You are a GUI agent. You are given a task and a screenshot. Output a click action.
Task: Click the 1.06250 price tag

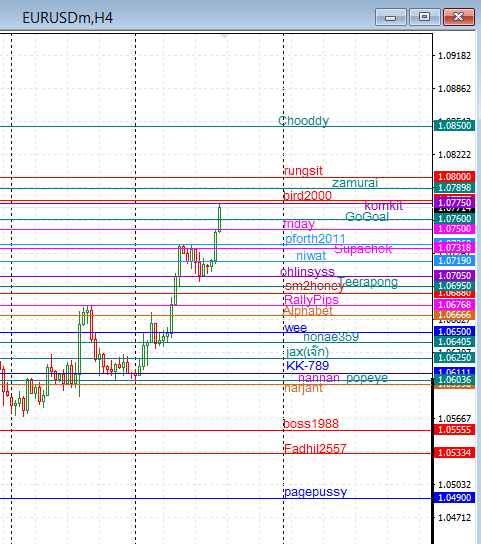tap(454, 358)
